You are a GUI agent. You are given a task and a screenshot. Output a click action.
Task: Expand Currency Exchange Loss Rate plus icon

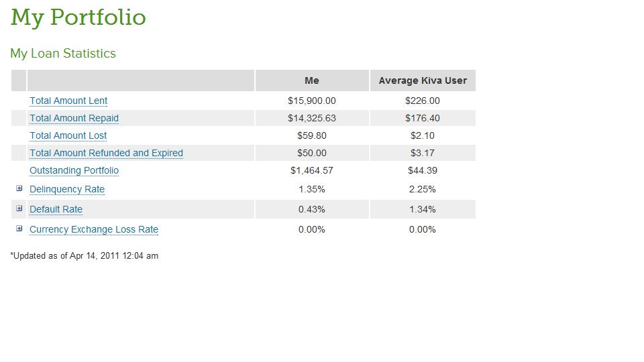(x=19, y=229)
